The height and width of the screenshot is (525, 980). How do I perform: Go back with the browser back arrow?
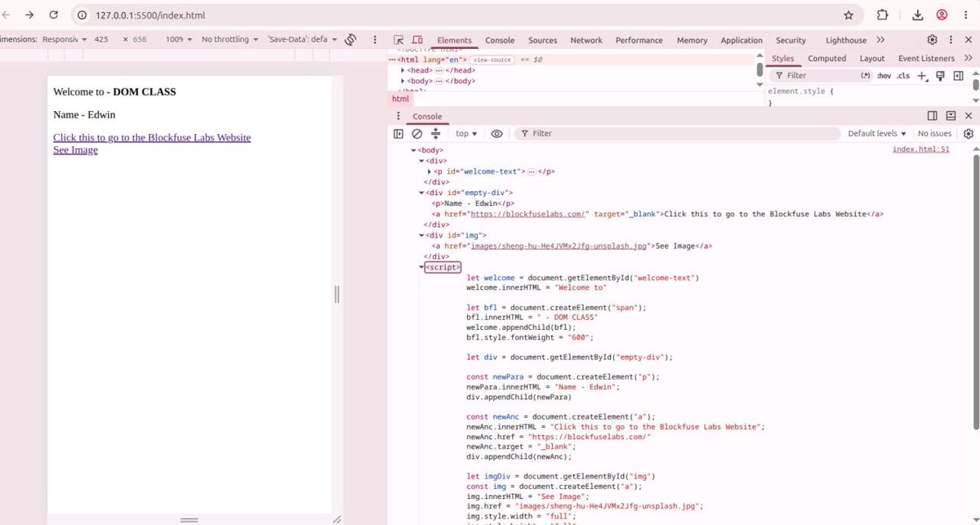(5, 15)
